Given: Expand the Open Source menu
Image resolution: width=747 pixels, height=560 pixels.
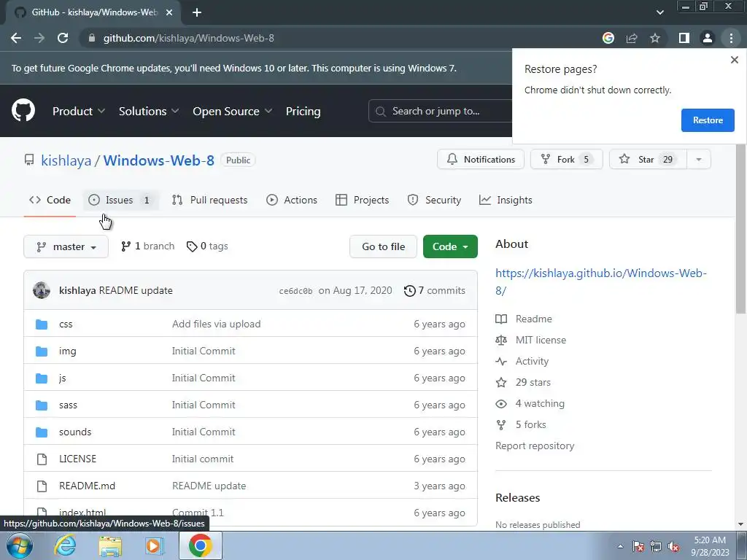Looking at the screenshot, I should (x=233, y=111).
